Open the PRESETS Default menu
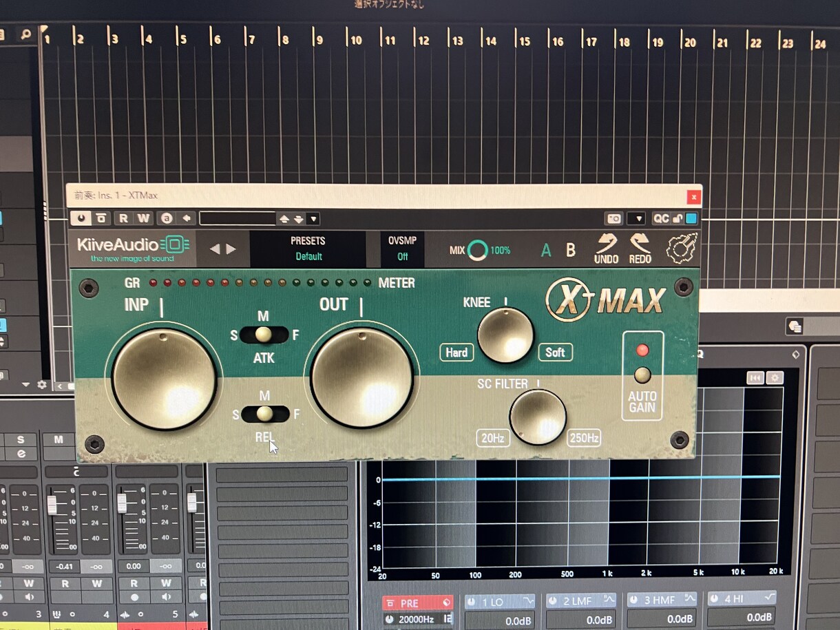 [x=308, y=249]
